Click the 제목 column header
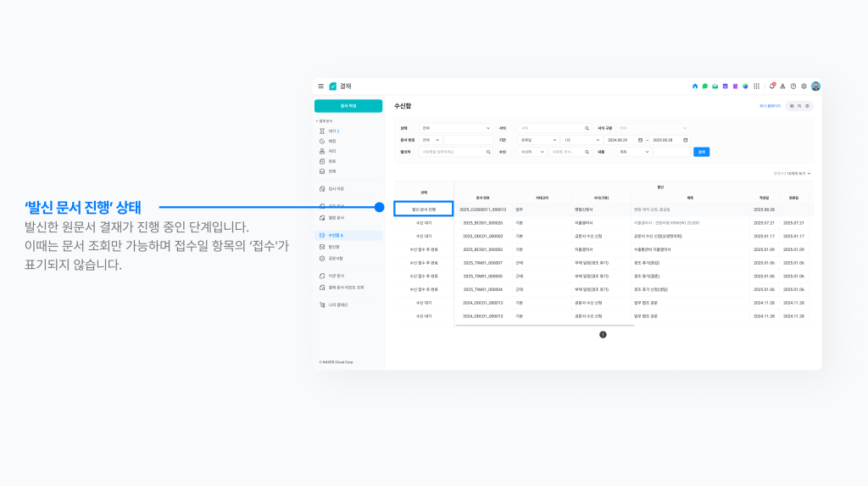This screenshot has width=868, height=486. pos(690,198)
